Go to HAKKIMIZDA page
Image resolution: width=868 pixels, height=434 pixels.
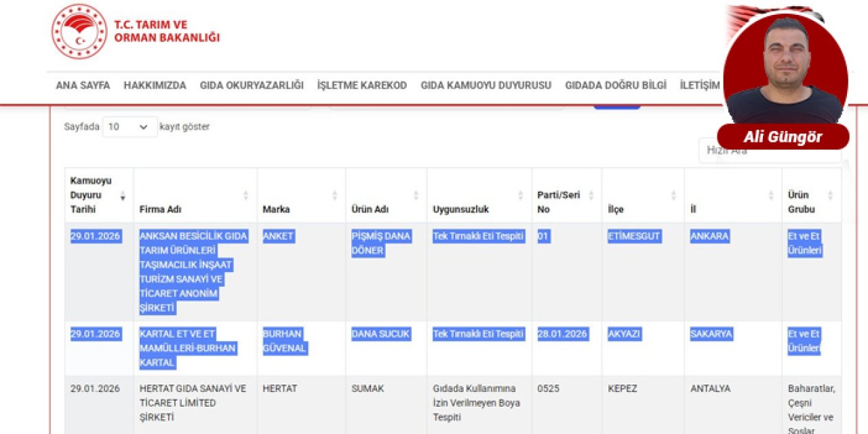click(155, 85)
